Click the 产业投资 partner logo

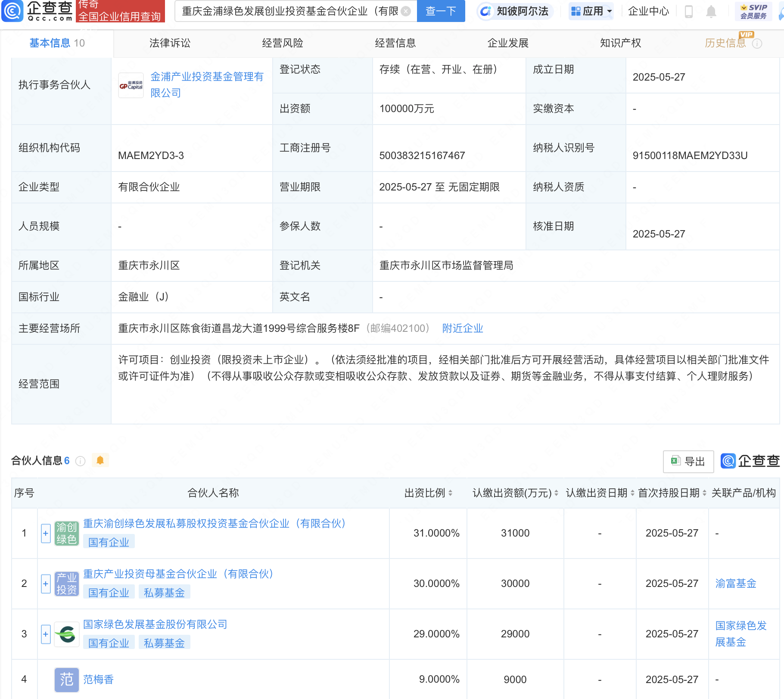click(x=67, y=584)
